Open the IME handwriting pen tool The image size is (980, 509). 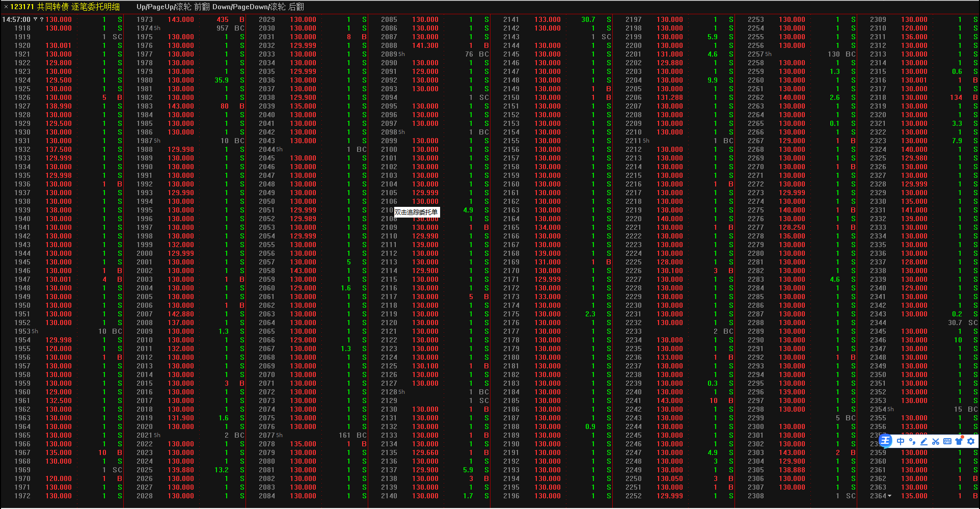click(x=923, y=441)
